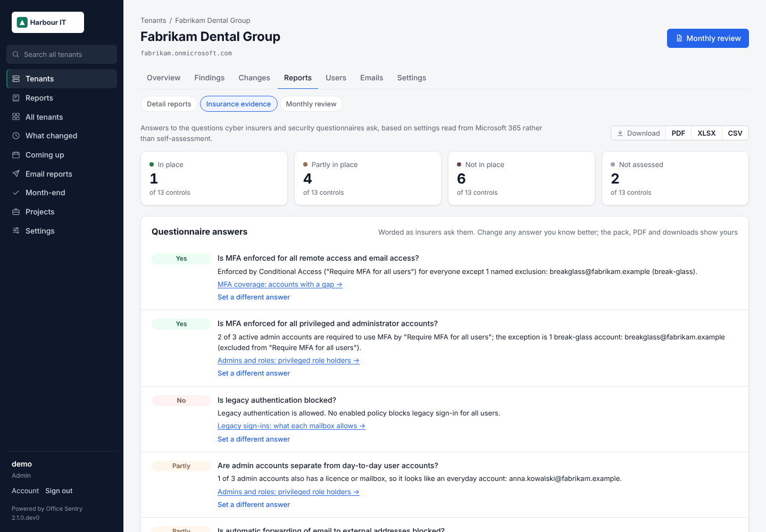Open Legacy sign-ins mailbox link

click(292, 426)
